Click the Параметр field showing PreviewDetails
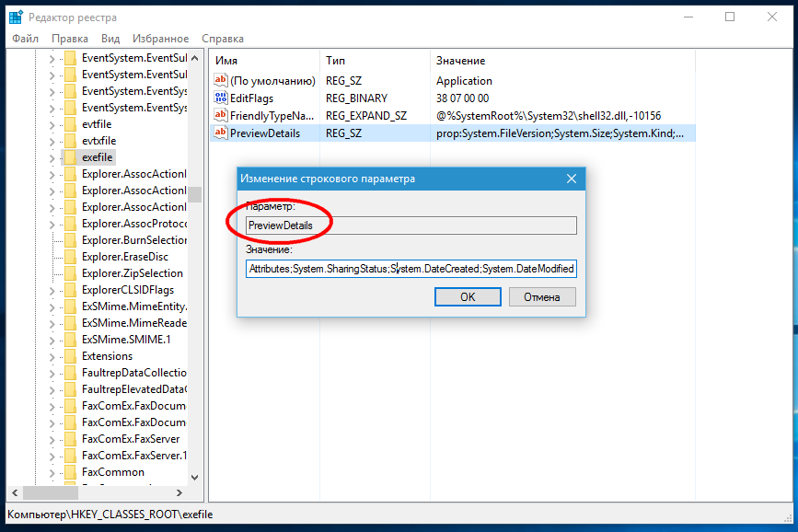Screen dimensions: 798x532 411,226
